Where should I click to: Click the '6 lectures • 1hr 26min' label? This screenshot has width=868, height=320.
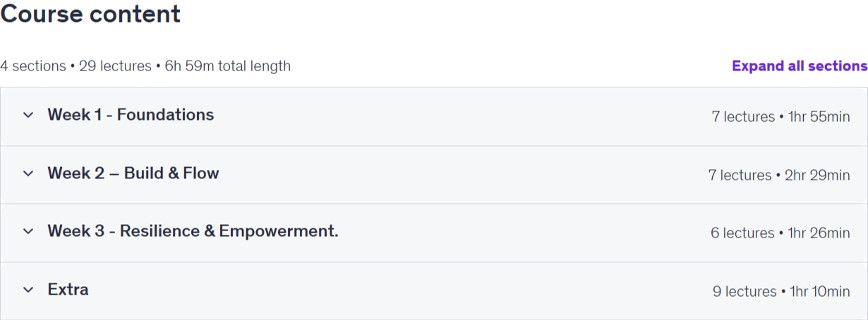[780, 233]
